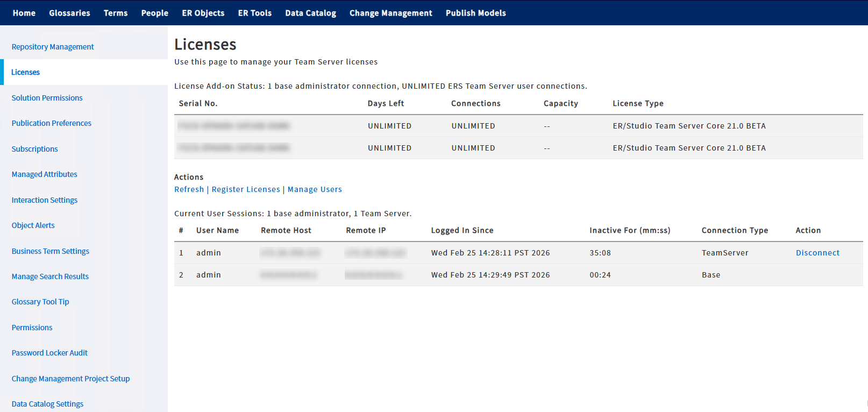The height and width of the screenshot is (412, 868).
Task: Click the License Type column header
Action: 638,103
